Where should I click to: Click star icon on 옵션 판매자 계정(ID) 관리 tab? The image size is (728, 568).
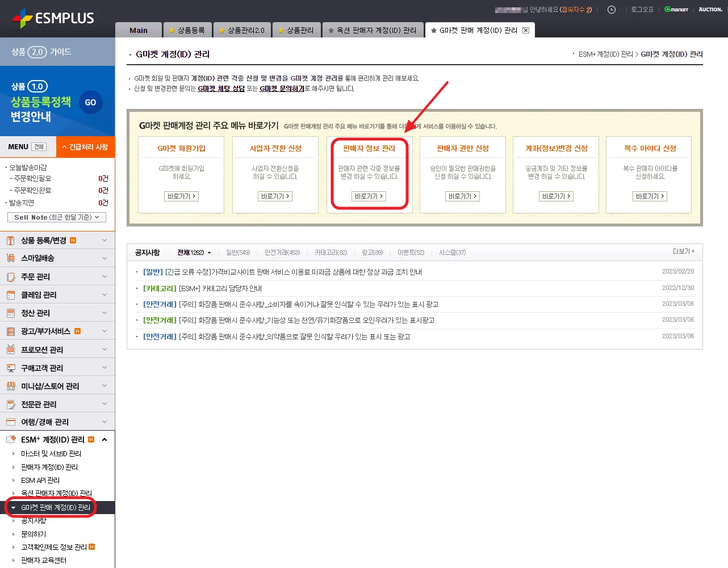(x=331, y=31)
